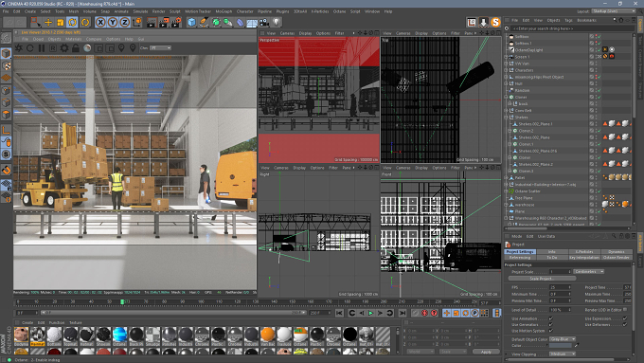Image resolution: width=644 pixels, height=363 pixels.
Task: Open the MoGraph menu
Action: pos(224,11)
